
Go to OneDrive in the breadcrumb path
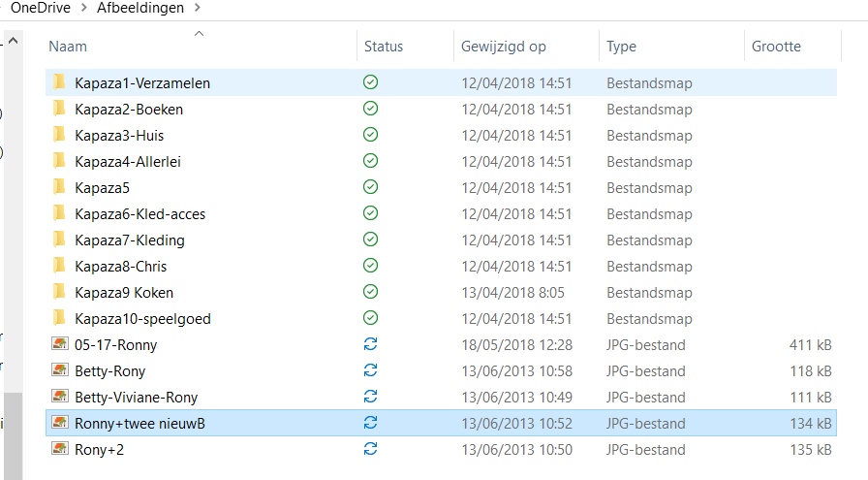point(41,8)
